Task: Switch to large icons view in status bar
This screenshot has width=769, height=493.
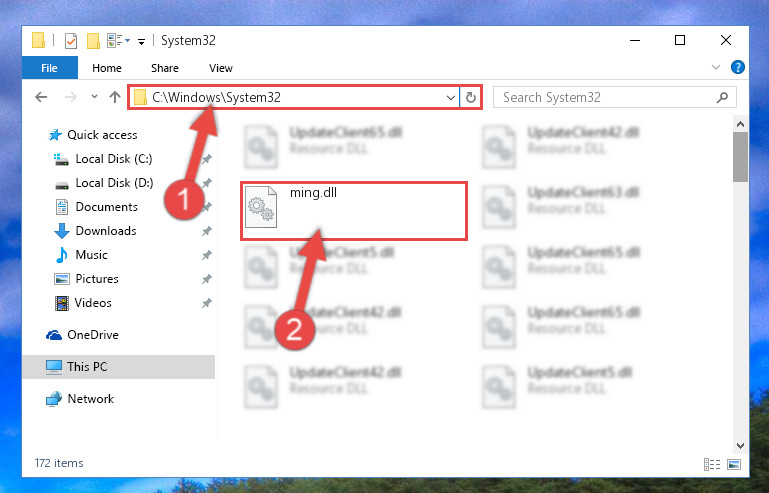Action: coord(734,464)
